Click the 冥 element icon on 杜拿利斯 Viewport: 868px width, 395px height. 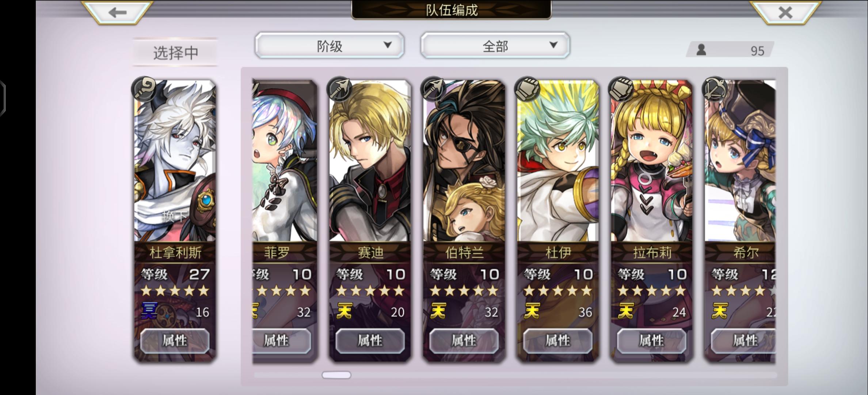point(149,311)
